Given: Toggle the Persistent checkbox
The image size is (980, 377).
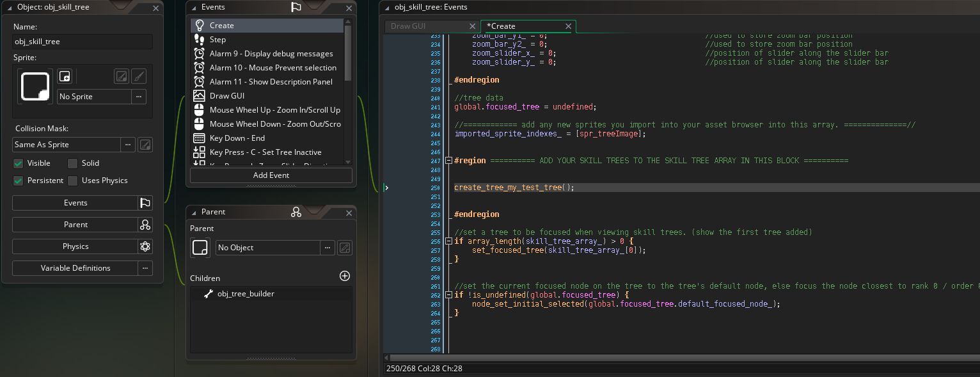Looking at the screenshot, I should pyautogui.click(x=19, y=180).
